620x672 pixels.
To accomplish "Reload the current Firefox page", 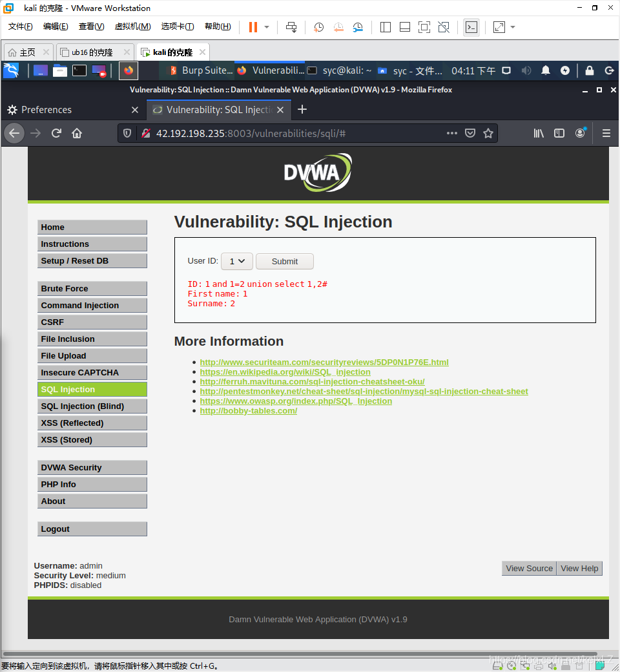I will [x=57, y=133].
